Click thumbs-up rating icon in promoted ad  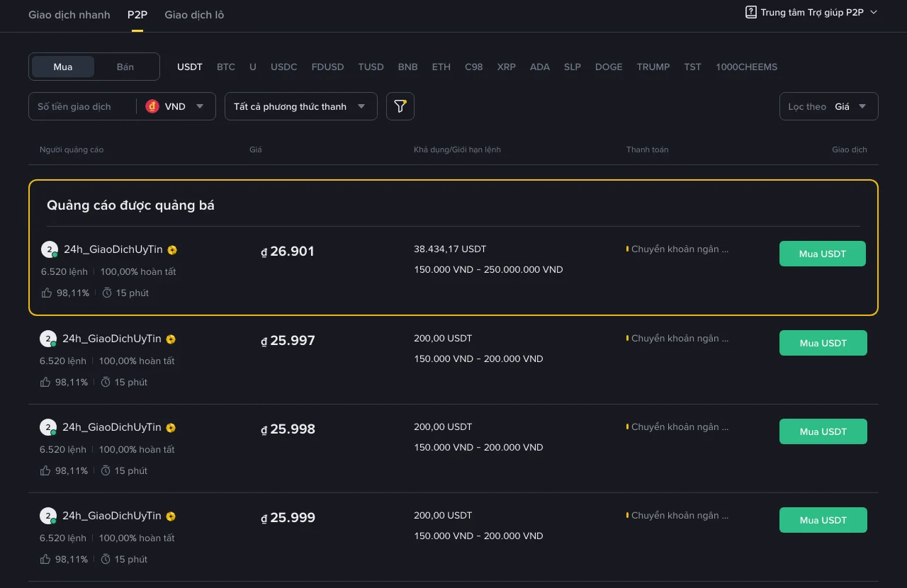pyautogui.click(x=47, y=293)
